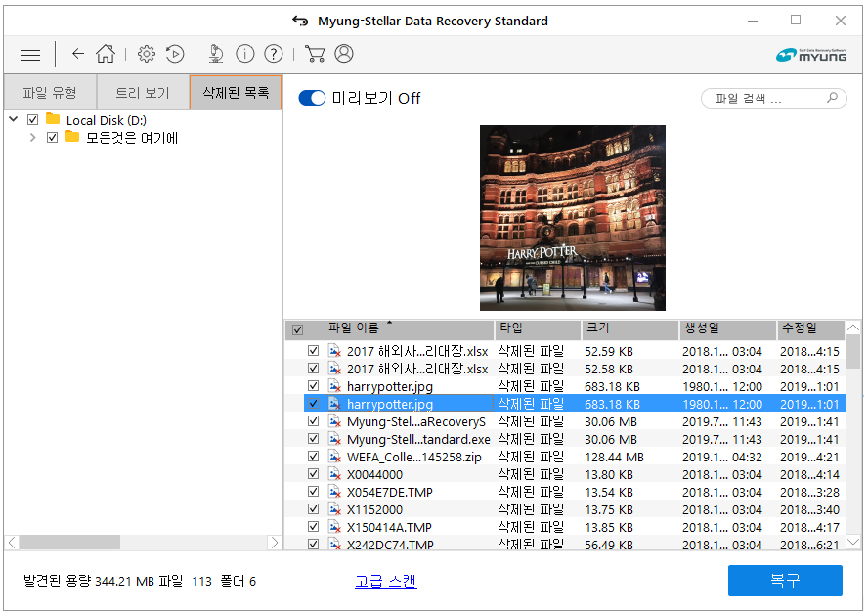Image resolution: width=868 pixels, height=613 pixels.
Task: Toggle the select-all checkbox in header
Action: (x=297, y=330)
